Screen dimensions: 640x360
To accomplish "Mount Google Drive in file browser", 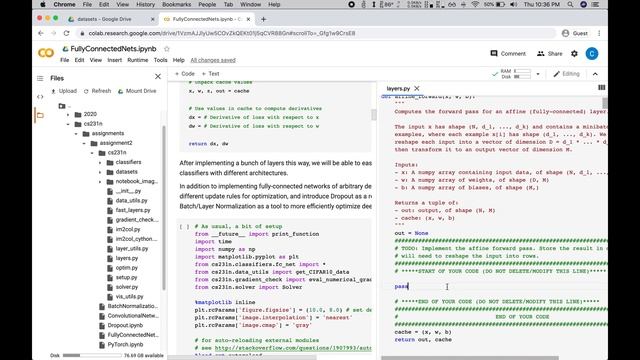I will tap(137, 91).
